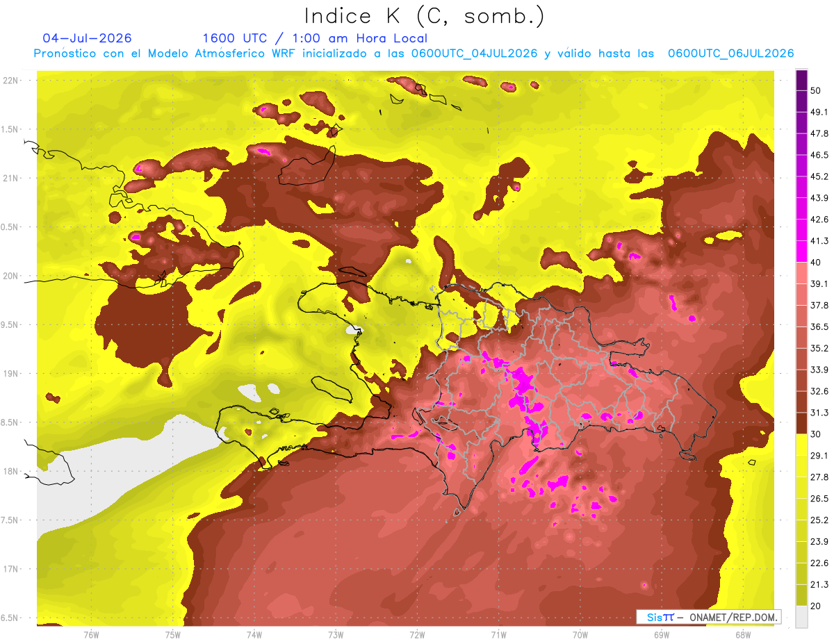This screenshot has height=644, width=834.
Task: Click the '17N' latitude label
Action: coord(10,569)
